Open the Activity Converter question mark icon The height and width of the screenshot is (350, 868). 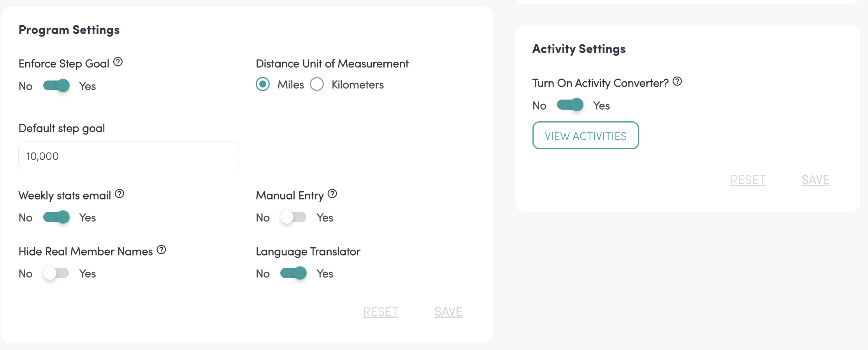pos(677,81)
